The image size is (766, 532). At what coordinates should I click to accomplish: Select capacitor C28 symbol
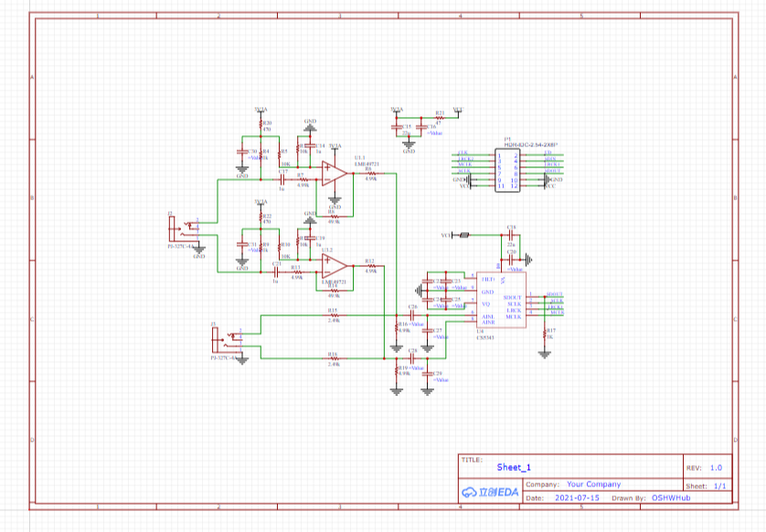pos(412,358)
